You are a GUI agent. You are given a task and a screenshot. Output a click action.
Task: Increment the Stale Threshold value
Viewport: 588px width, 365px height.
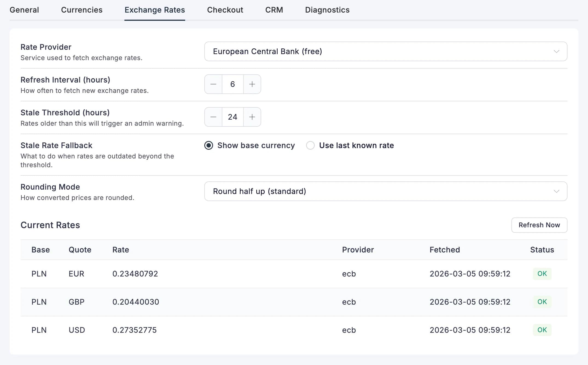pos(252,117)
